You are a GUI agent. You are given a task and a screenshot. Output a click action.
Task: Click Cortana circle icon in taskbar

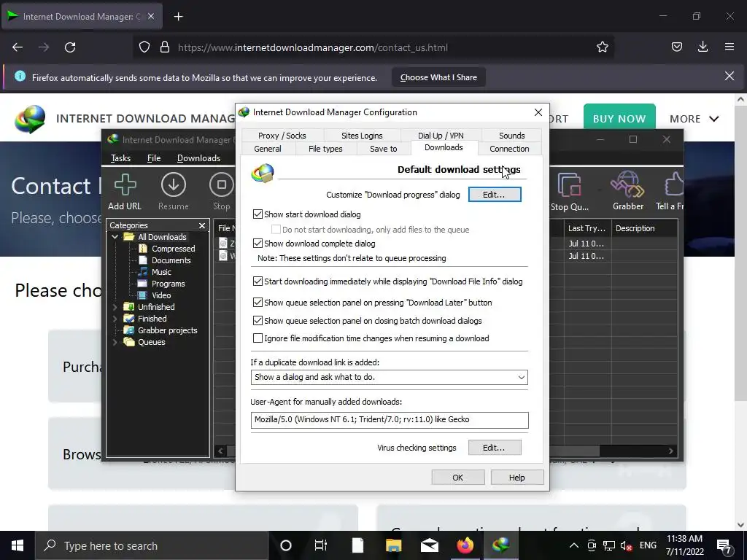285,545
